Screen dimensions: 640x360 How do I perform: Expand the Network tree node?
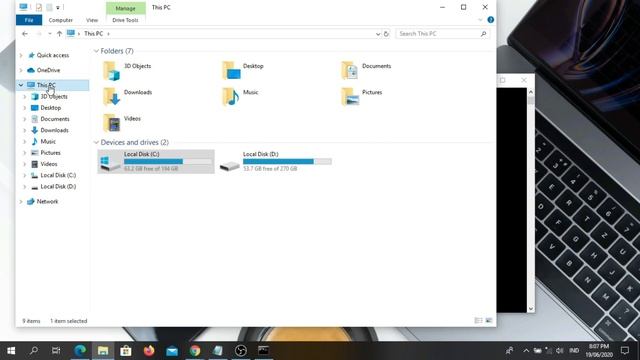(21, 202)
